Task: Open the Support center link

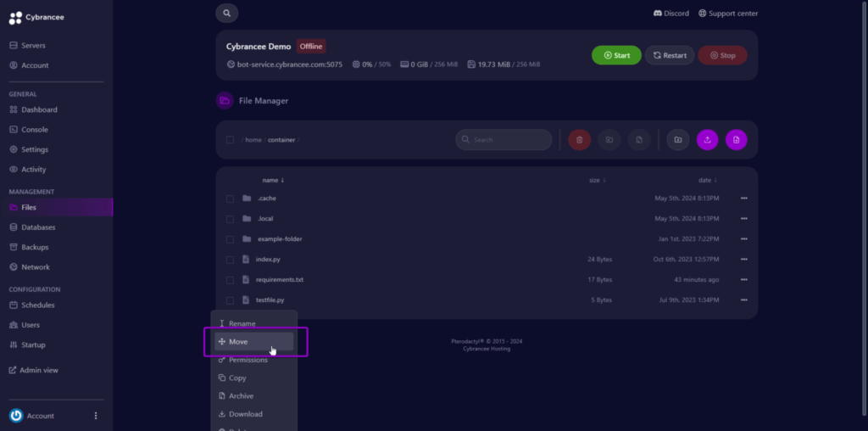Action: coord(728,14)
